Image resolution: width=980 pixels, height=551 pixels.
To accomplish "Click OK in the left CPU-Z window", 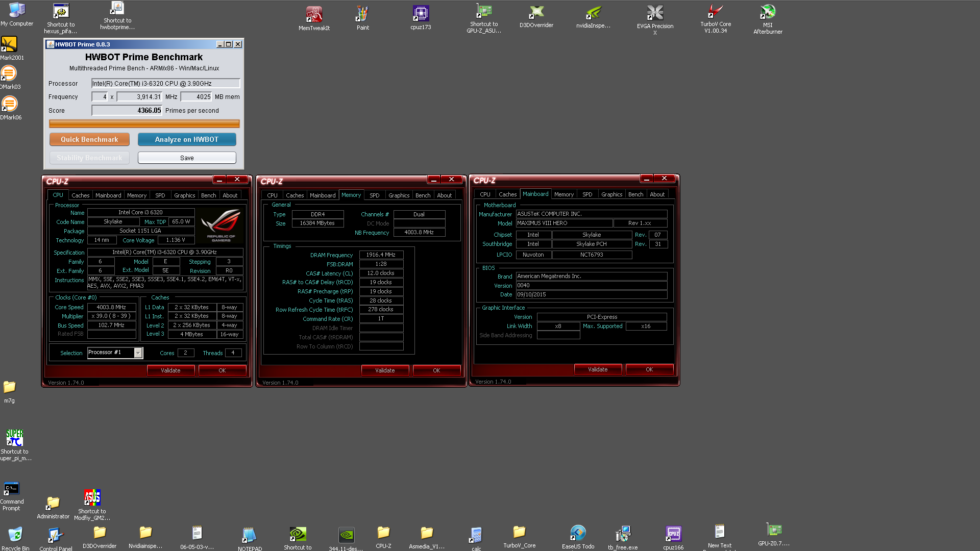I will (222, 370).
